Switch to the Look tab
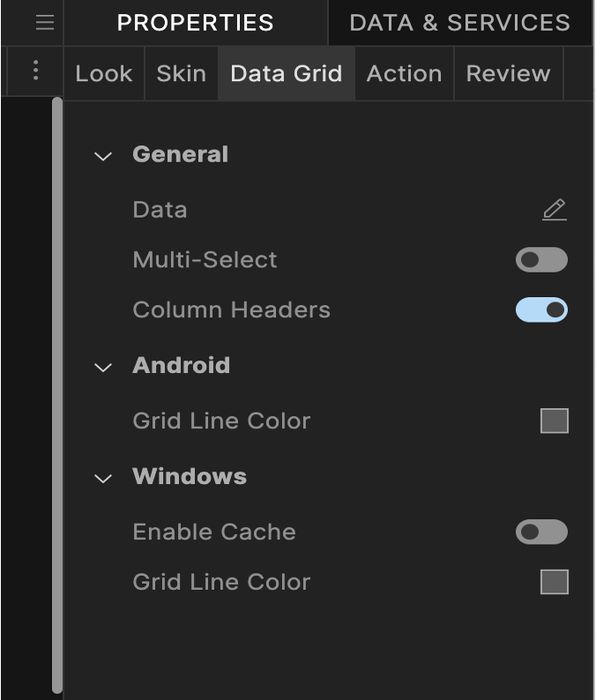596x700 pixels. coord(104,73)
